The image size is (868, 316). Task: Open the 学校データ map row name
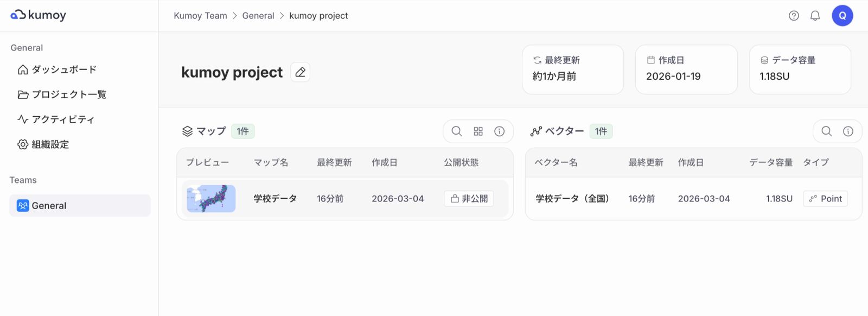click(275, 199)
